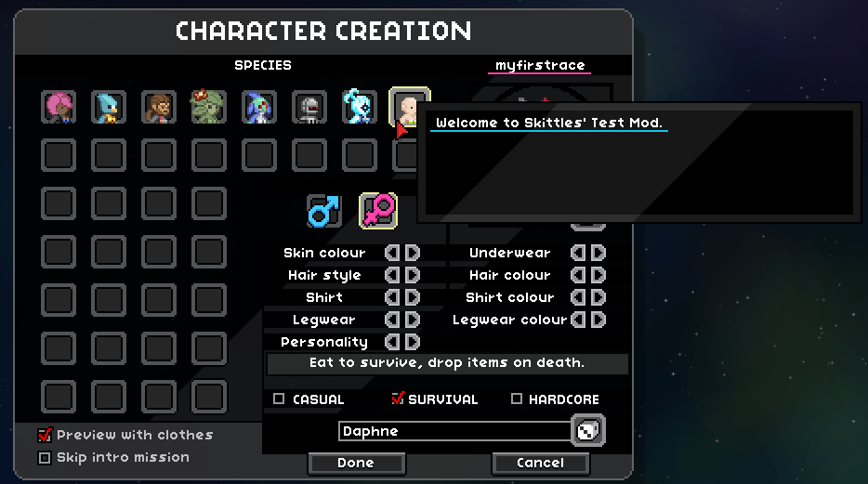868x484 pixels.
Task: Toggle Skip intro mission checkbox
Action: click(45, 457)
